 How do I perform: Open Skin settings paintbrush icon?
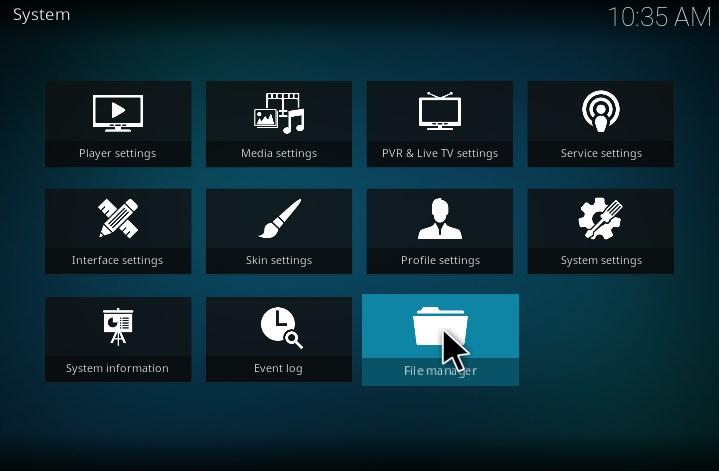(x=280, y=218)
